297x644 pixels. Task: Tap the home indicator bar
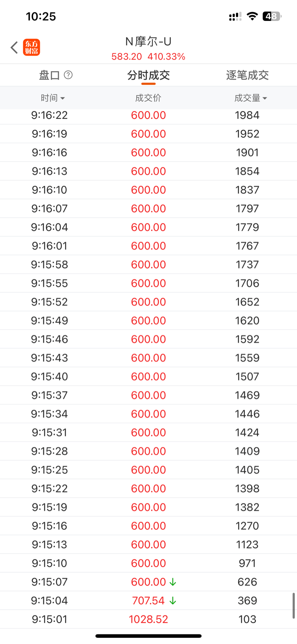tap(148, 636)
